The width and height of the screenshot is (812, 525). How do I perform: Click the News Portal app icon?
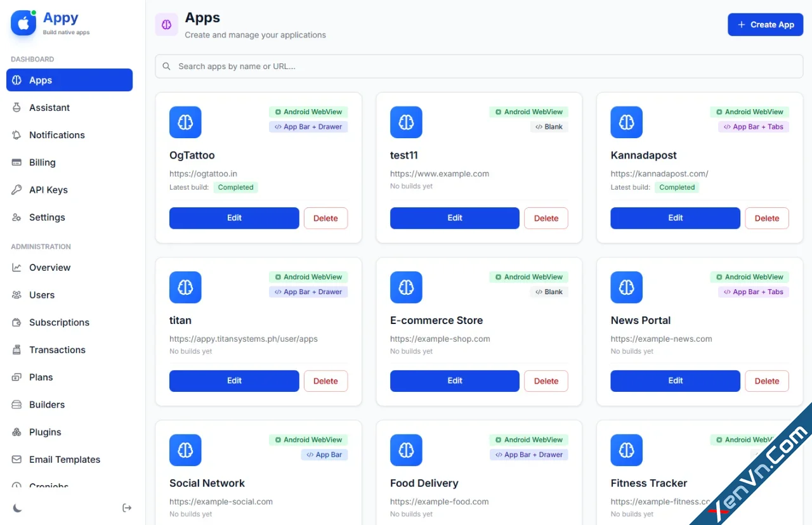[x=626, y=287]
